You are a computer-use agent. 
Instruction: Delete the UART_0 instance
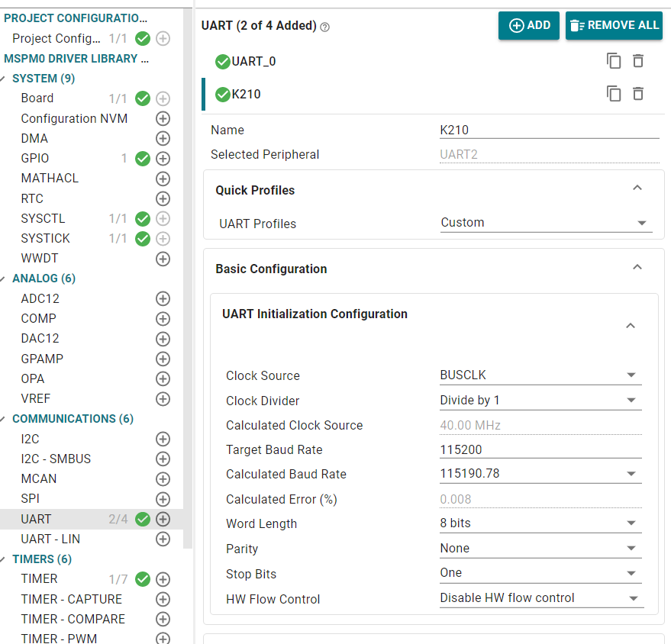638,61
